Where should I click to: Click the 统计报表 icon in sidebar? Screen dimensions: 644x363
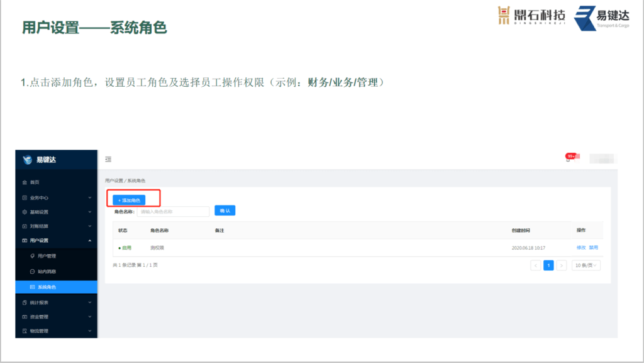(25, 303)
